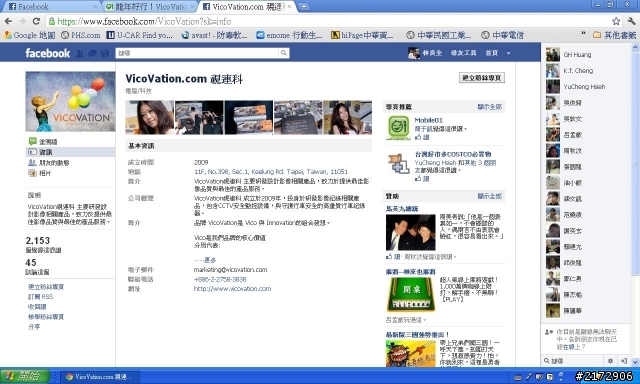Switch to the 龍年好行 tab

(x=149, y=7)
